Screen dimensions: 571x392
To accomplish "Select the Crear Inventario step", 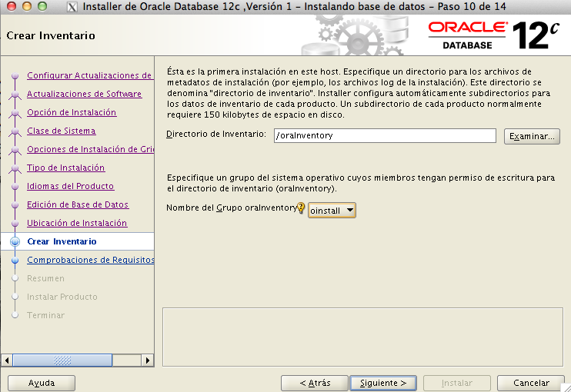I will point(62,241).
